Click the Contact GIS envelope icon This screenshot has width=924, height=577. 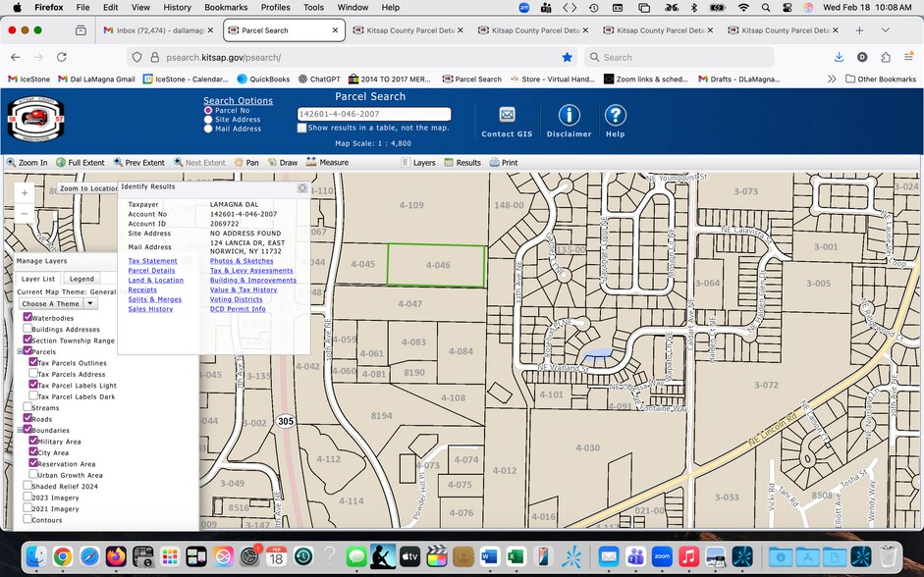click(507, 116)
